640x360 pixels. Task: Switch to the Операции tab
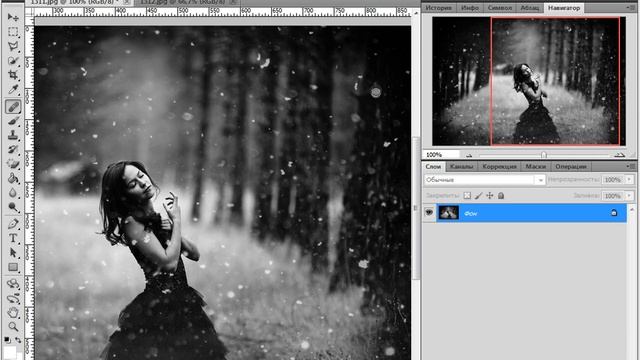pos(571,167)
